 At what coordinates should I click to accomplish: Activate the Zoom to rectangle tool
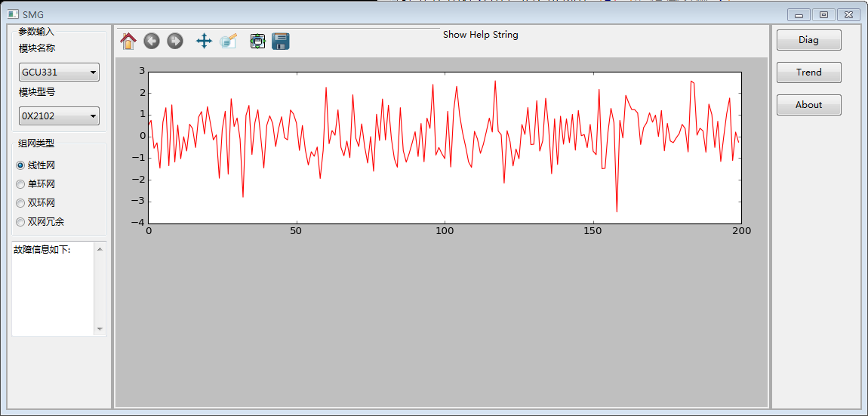pyautogui.click(x=228, y=41)
